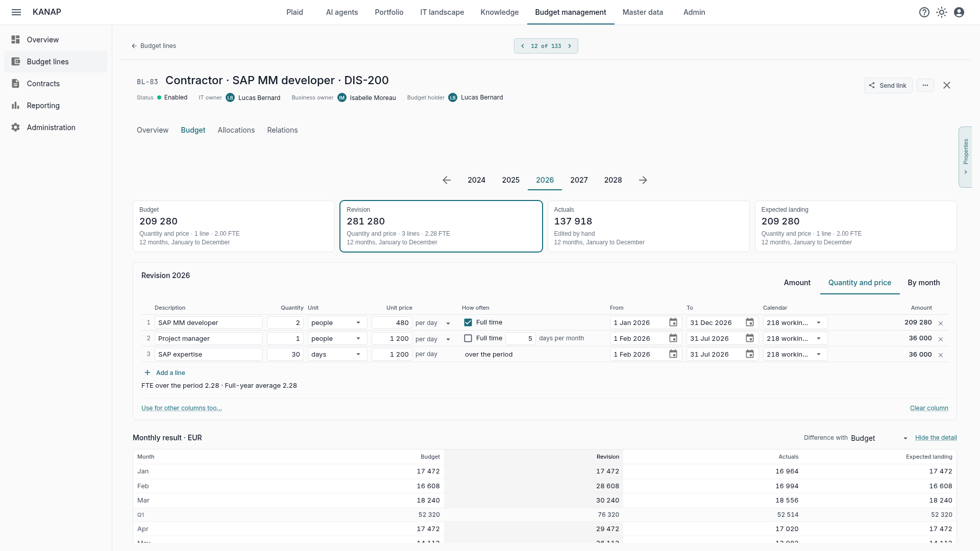
Task: Open the three-dot more actions menu
Action: point(925,85)
